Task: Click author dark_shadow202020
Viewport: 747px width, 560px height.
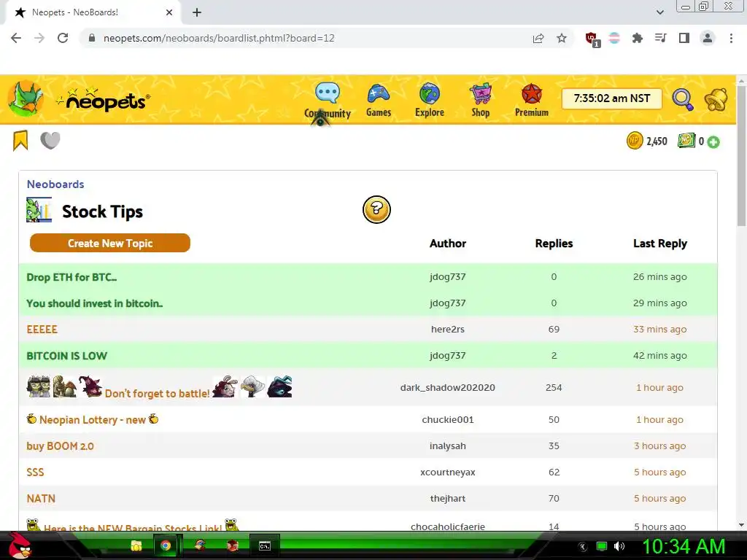Action: 448,388
